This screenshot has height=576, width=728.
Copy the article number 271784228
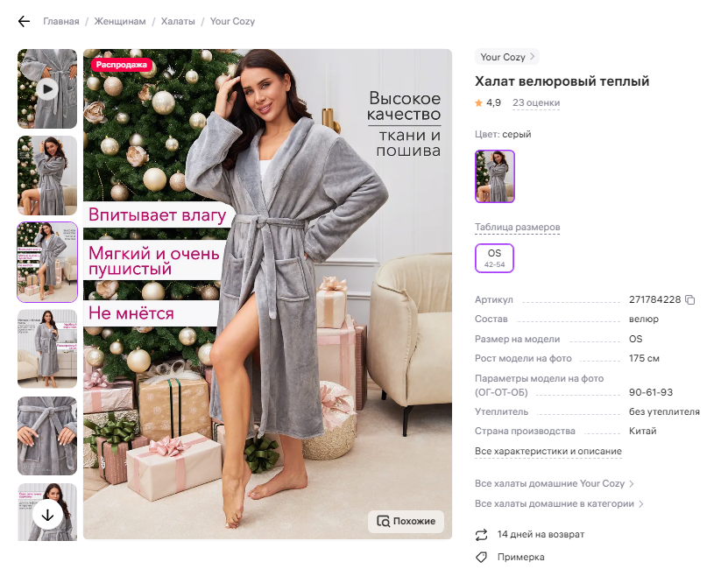[690, 300]
